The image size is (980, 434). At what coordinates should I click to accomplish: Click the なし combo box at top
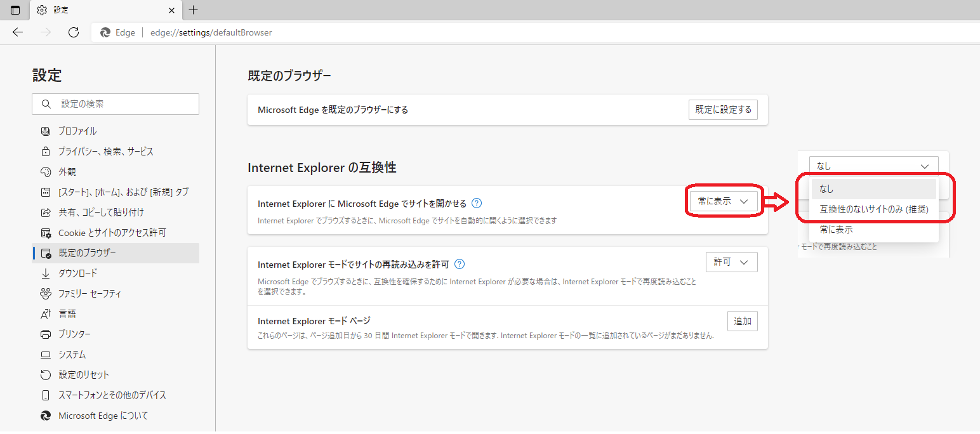(874, 166)
